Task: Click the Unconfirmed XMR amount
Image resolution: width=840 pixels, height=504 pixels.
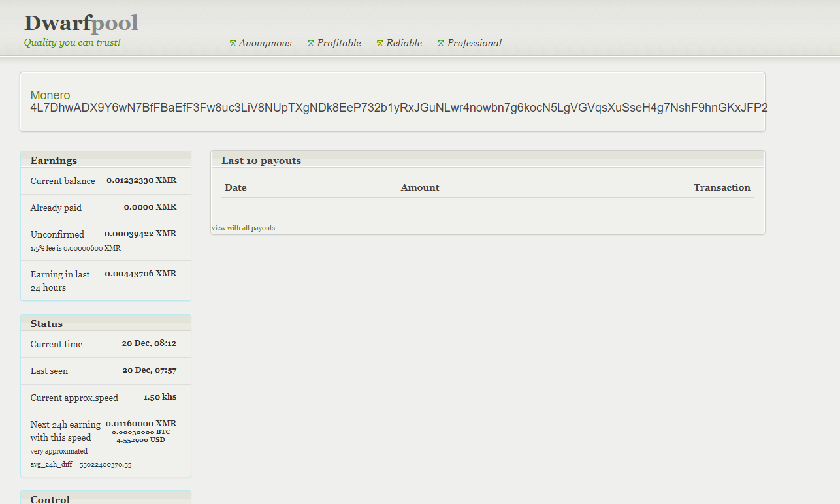Action: (x=140, y=234)
